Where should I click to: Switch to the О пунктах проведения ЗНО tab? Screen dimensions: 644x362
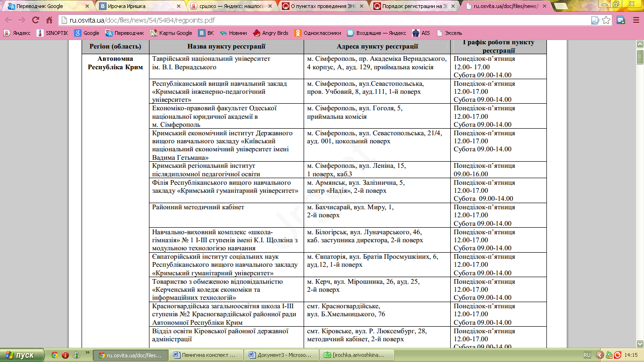point(322,7)
